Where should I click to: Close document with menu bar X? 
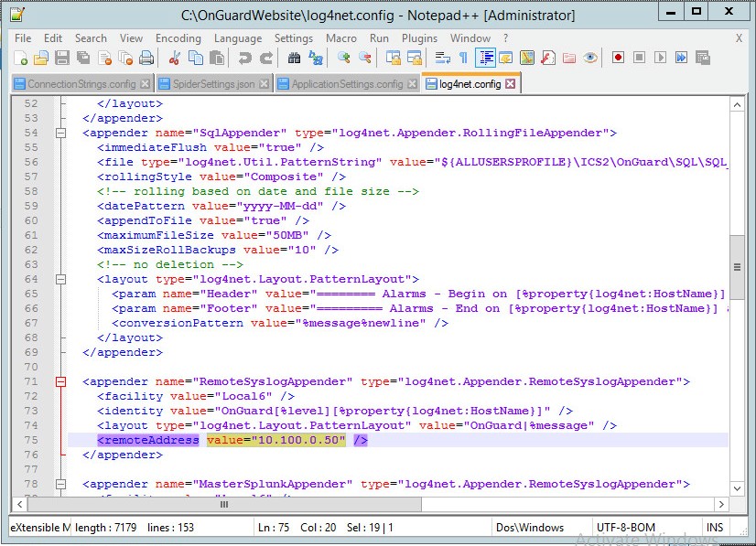pyautogui.click(x=739, y=38)
